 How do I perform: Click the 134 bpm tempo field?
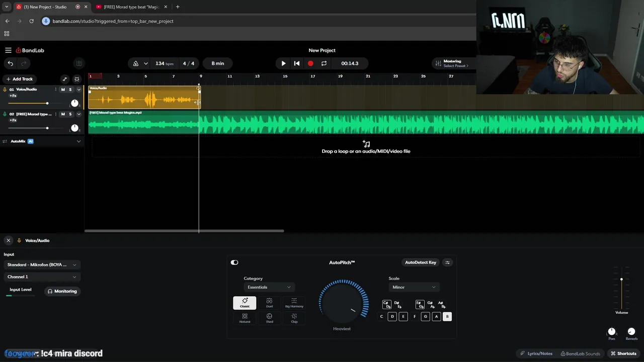(164, 63)
